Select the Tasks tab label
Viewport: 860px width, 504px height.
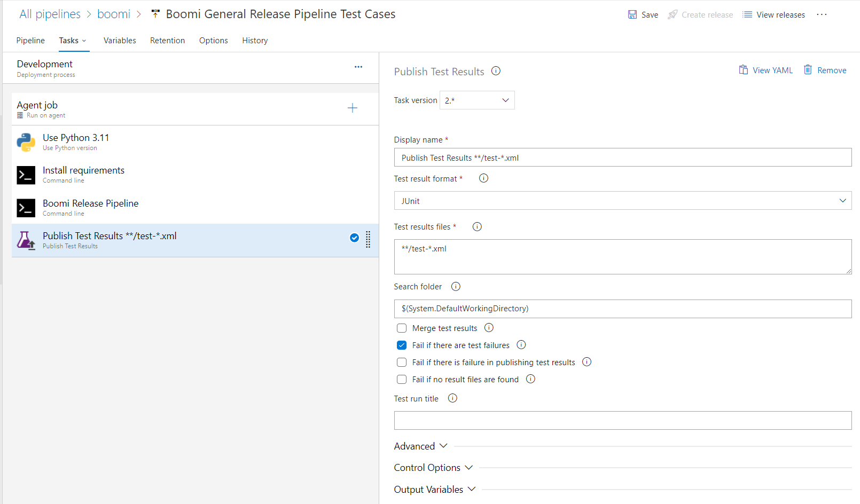tap(68, 41)
